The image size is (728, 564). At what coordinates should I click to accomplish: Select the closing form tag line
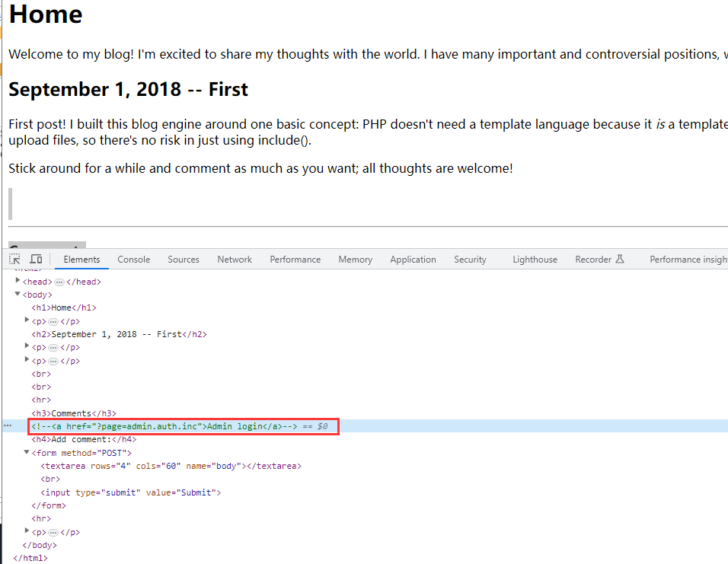(x=49, y=505)
